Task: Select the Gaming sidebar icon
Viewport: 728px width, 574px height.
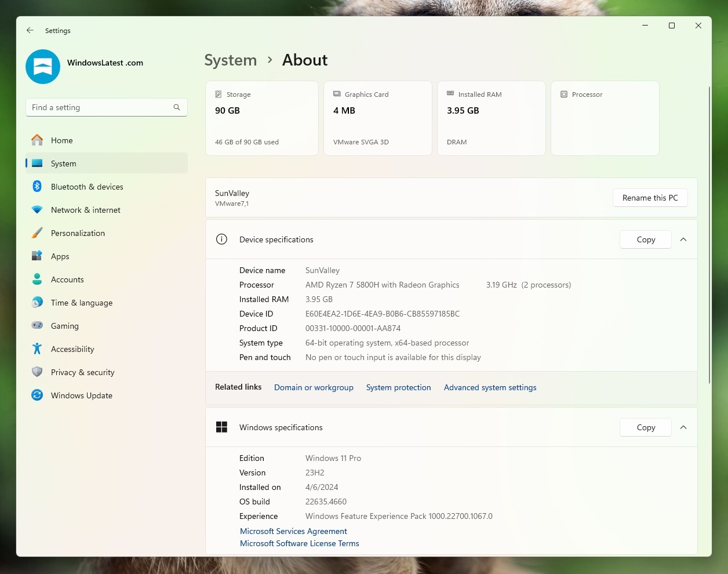Action: coord(37,326)
